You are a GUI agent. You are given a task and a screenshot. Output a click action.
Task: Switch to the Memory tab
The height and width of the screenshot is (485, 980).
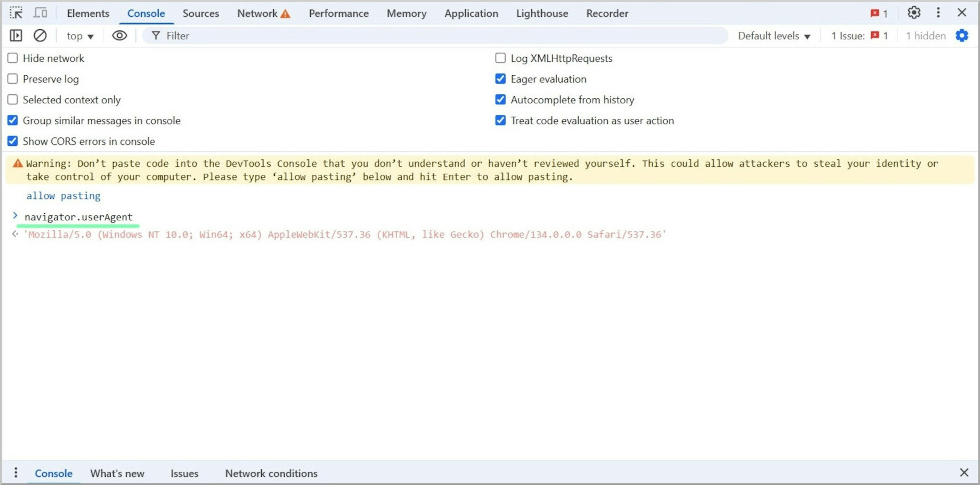[x=406, y=13]
